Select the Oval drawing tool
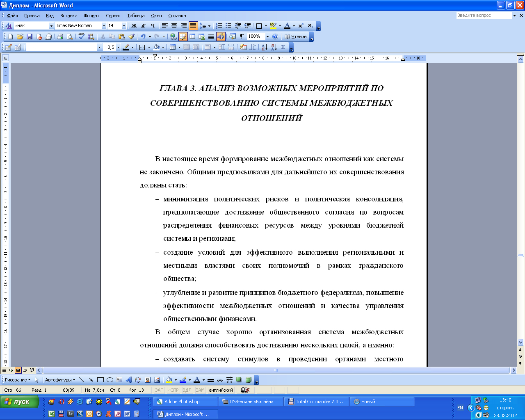 110,380
